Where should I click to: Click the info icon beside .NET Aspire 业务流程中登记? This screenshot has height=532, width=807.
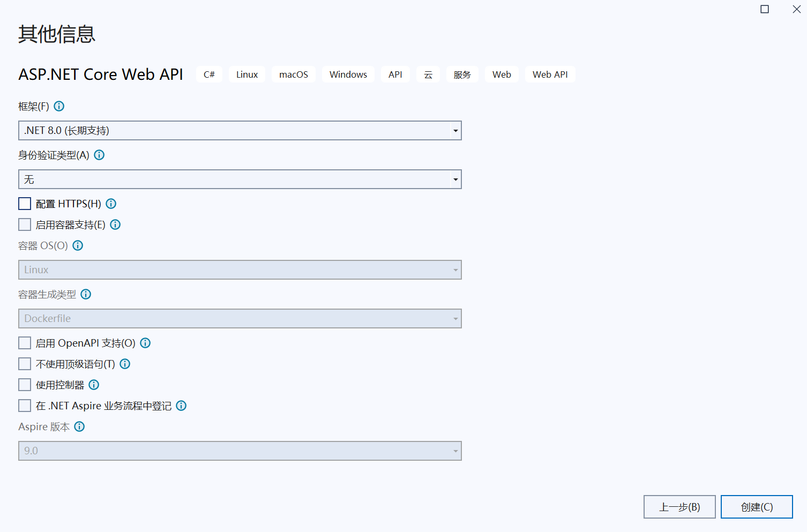(181, 406)
